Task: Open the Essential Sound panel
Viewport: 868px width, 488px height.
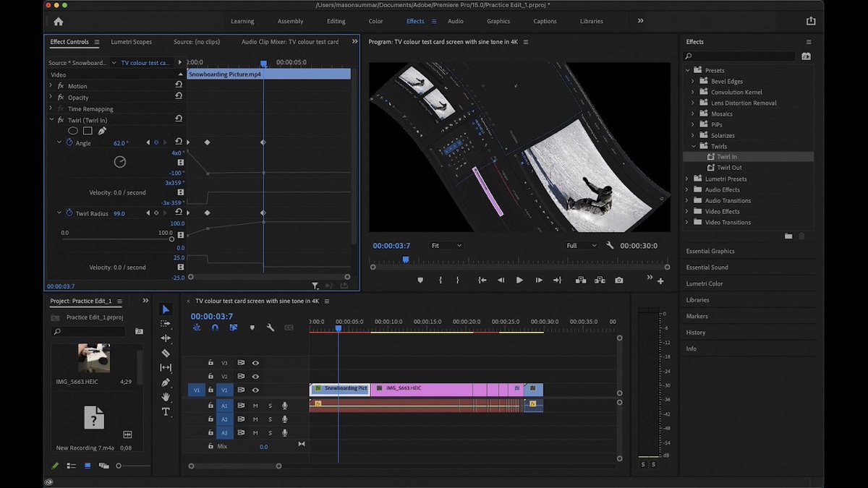Action: (707, 267)
